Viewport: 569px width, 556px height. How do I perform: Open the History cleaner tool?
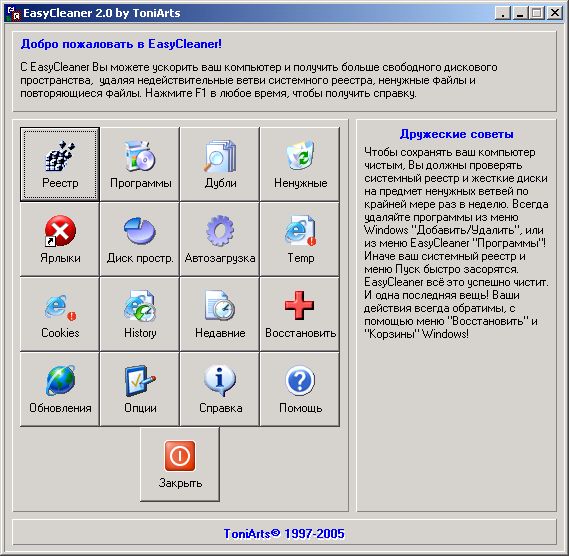(x=140, y=314)
